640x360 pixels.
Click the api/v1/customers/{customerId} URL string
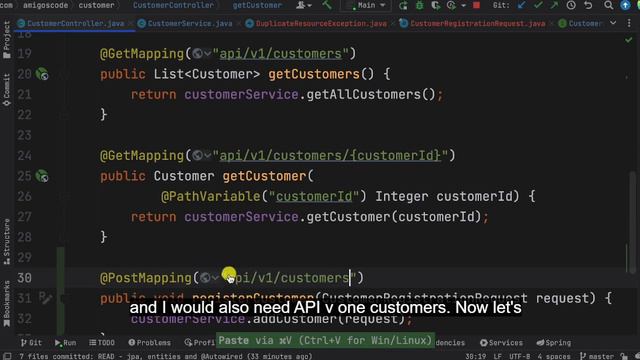pos(330,156)
